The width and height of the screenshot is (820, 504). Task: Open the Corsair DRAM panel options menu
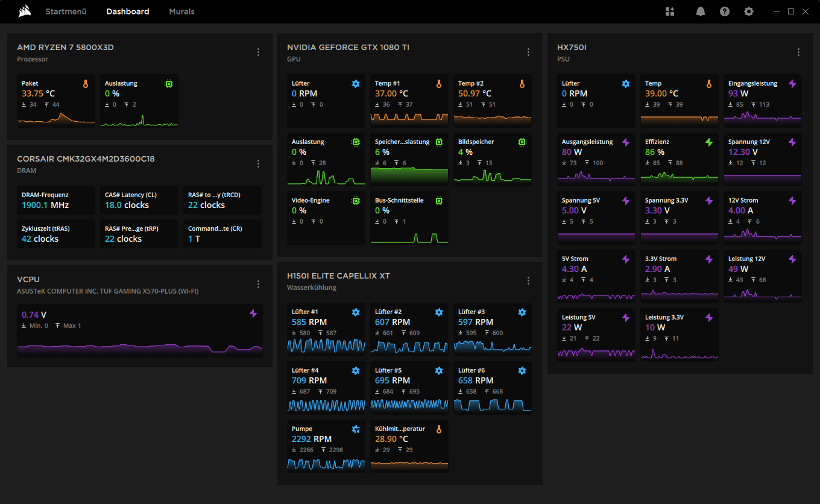258,164
